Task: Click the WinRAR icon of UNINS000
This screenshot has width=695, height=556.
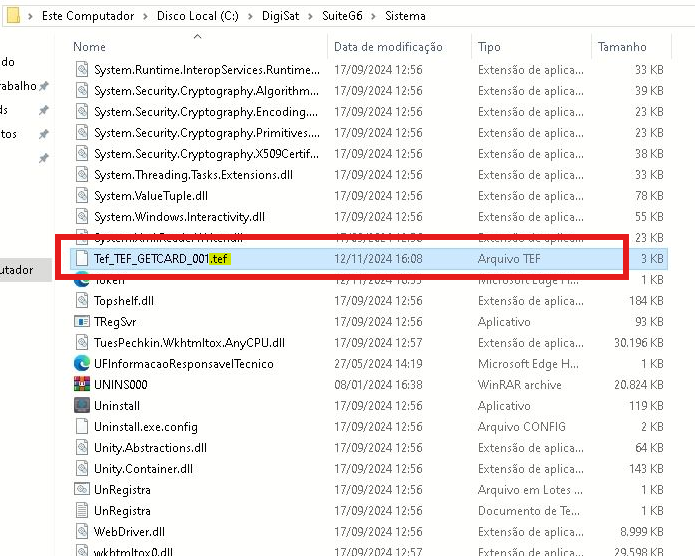Action: pos(82,385)
